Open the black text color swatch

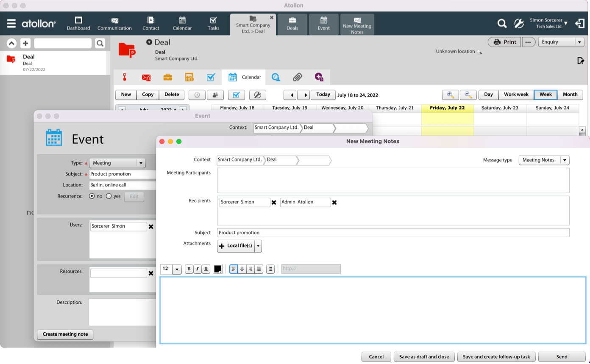coord(218,269)
